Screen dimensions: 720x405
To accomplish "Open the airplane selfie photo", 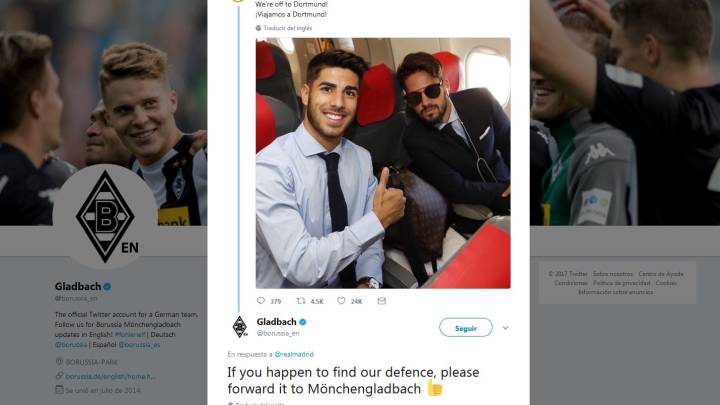I will pos(383,162).
